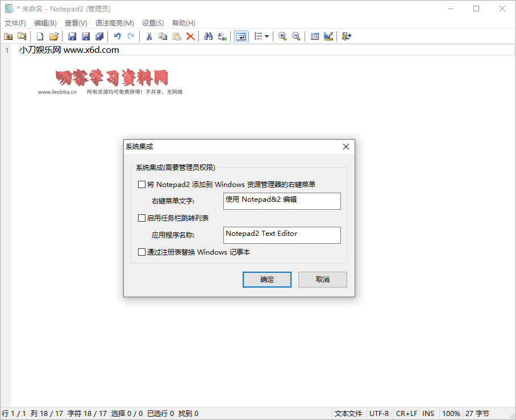Click the Undo arrow icon

[x=118, y=36]
